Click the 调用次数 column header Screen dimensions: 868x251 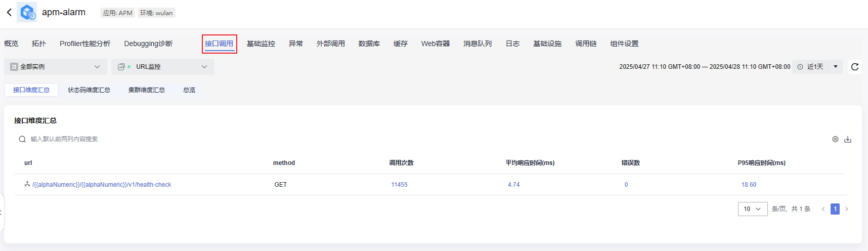(x=401, y=163)
